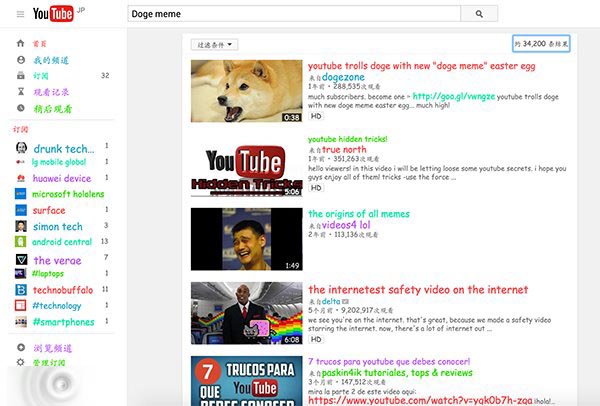Click the Watch Later clock icon
600x406 pixels.
coord(21,108)
